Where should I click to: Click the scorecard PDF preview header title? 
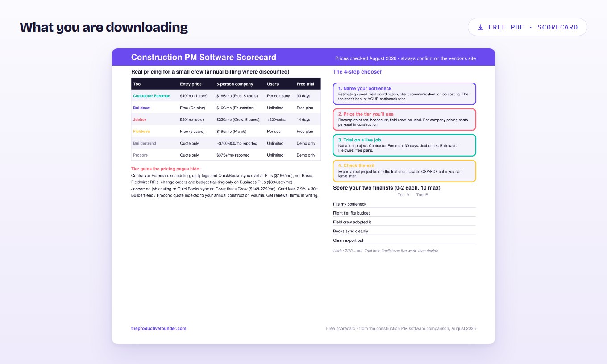[204, 57]
